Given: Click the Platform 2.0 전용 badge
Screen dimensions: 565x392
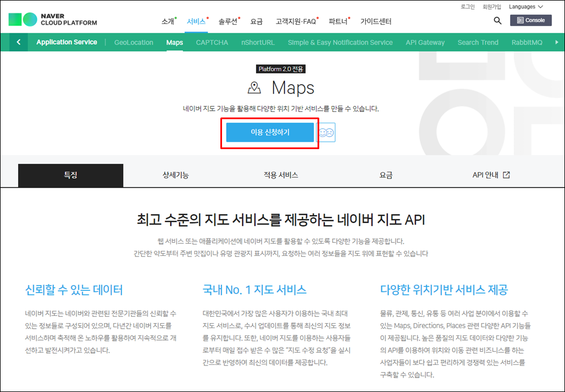Looking at the screenshot, I should [281, 69].
